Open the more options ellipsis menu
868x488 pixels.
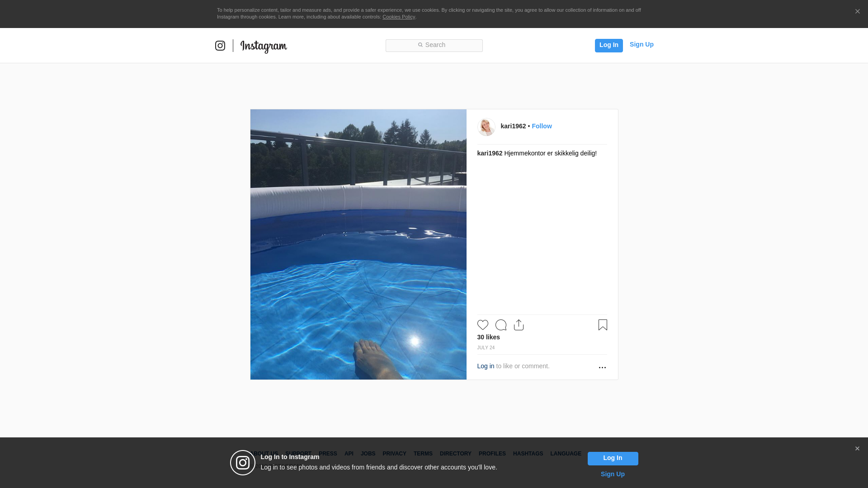click(x=602, y=367)
